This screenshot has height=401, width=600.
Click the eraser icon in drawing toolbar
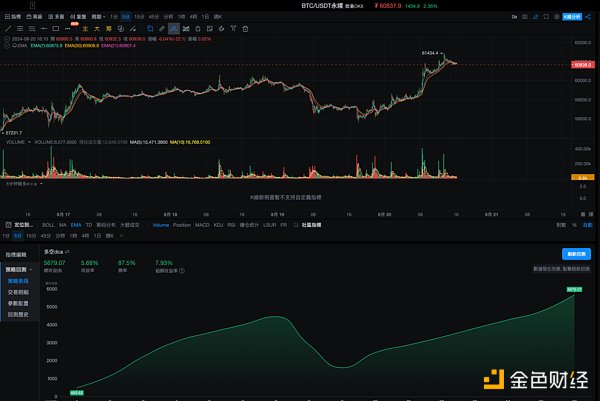[x=222, y=29]
